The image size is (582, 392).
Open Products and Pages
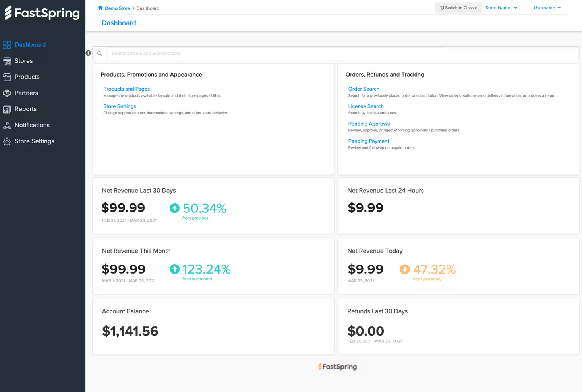(x=126, y=89)
